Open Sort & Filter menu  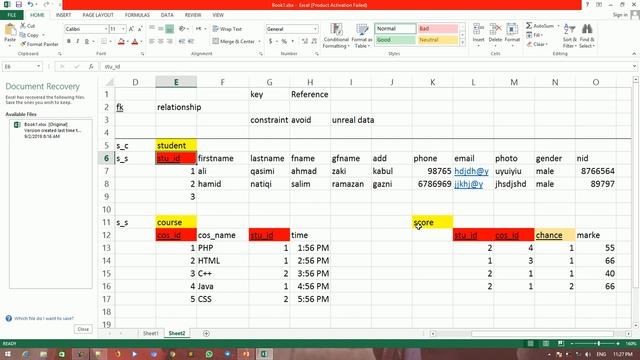click(x=569, y=36)
